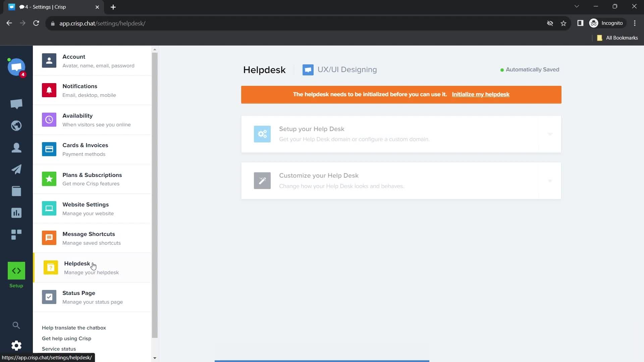Click the search magnifier in sidebar
The width and height of the screenshot is (644, 362).
click(x=16, y=325)
